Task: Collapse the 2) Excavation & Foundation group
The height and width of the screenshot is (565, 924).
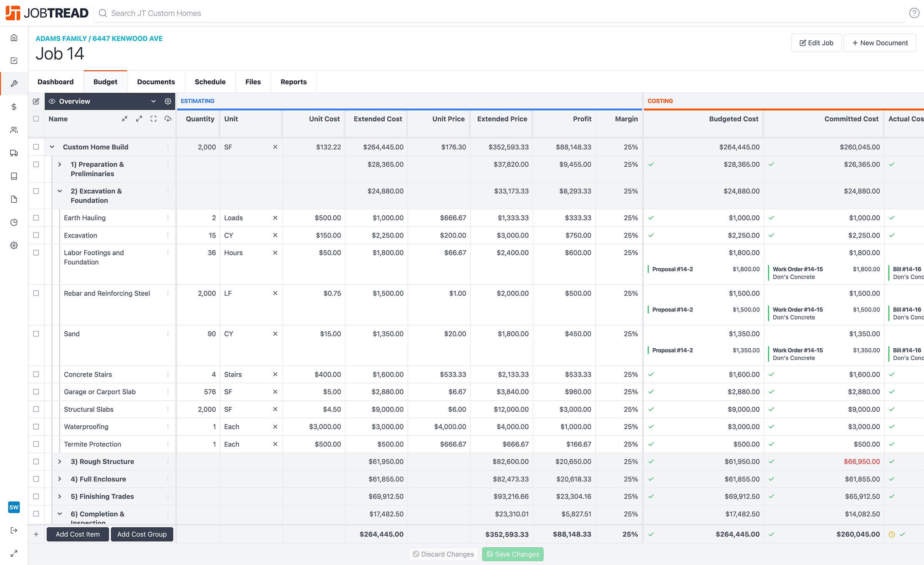Action: (x=60, y=191)
